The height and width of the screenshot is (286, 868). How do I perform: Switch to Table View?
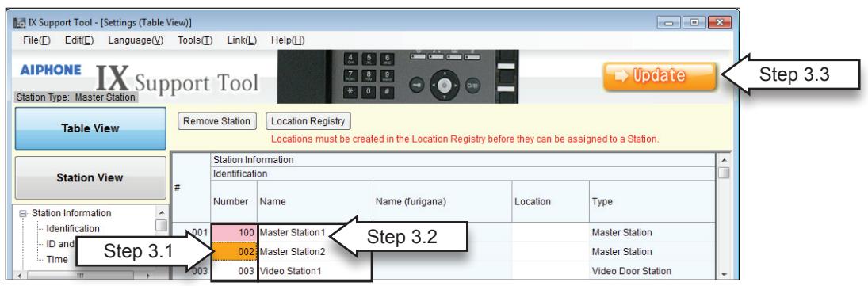90,128
